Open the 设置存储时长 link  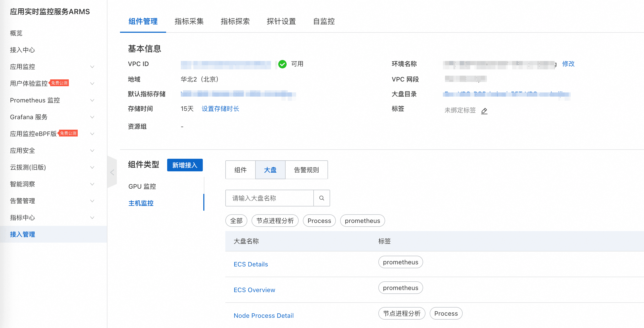click(x=220, y=109)
